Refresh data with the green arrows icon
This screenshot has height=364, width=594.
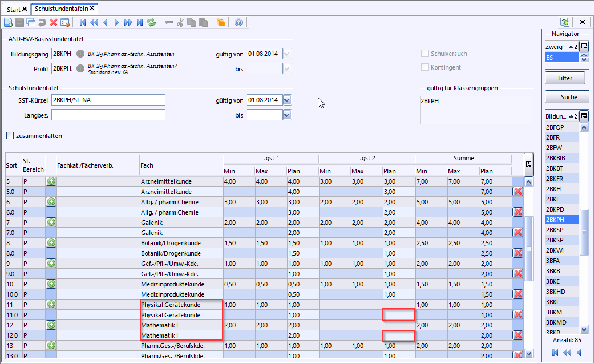point(151,22)
